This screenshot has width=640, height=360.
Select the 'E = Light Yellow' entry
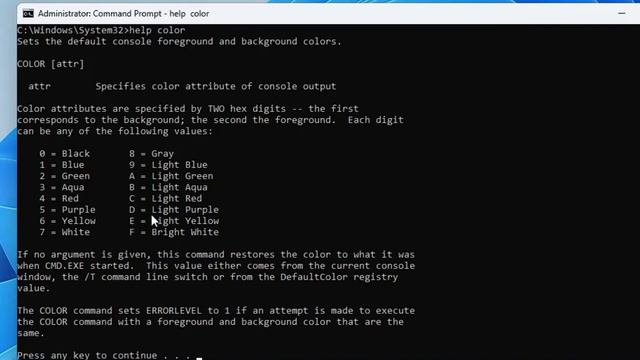click(174, 221)
